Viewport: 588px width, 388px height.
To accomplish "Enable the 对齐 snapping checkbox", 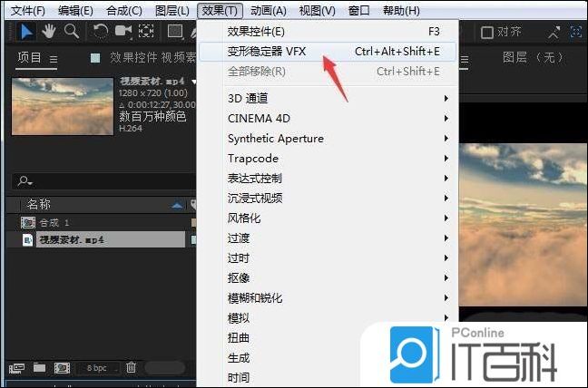I will tap(486, 33).
